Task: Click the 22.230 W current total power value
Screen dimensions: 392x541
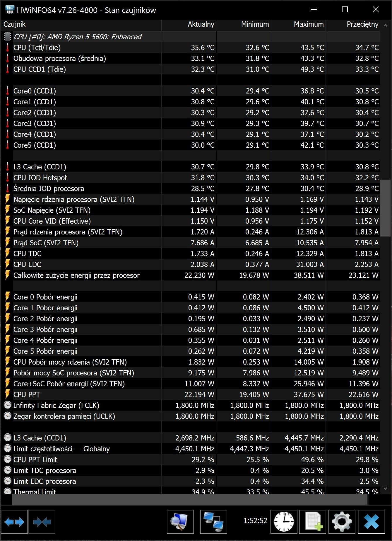Action: (199, 275)
